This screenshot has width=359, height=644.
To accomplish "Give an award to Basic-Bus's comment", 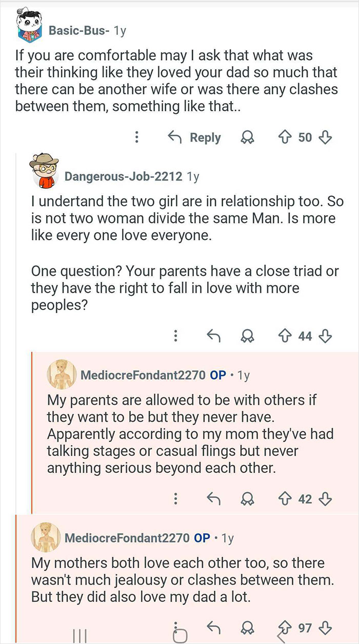I will point(247,137).
